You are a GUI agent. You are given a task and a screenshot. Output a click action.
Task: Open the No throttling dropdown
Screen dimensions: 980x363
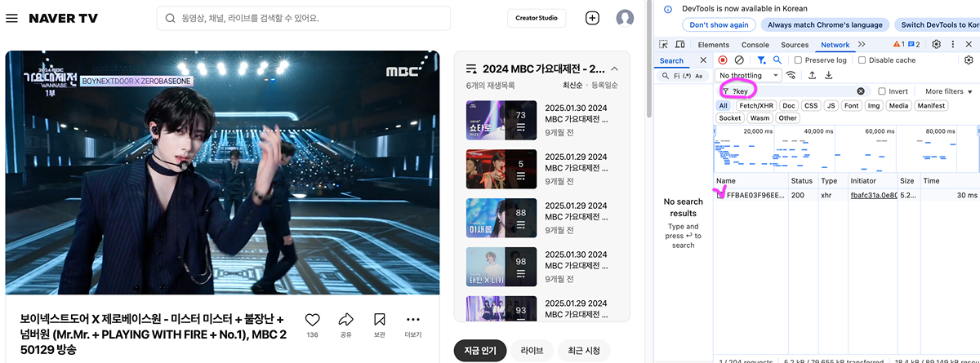(749, 76)
